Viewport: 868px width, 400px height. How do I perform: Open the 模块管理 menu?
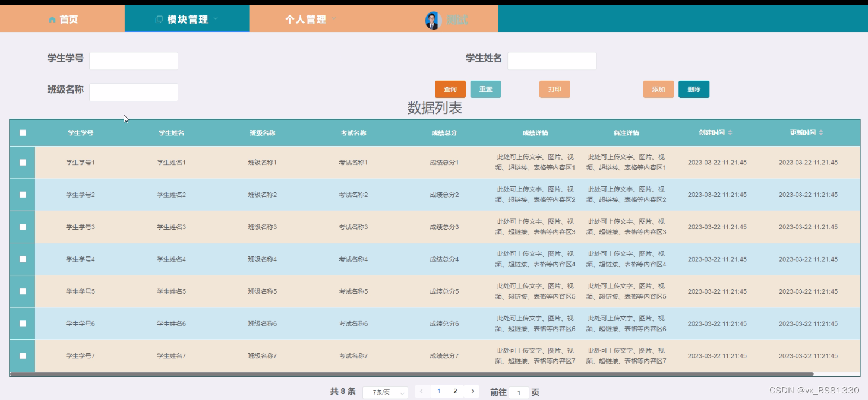(187, 19)
